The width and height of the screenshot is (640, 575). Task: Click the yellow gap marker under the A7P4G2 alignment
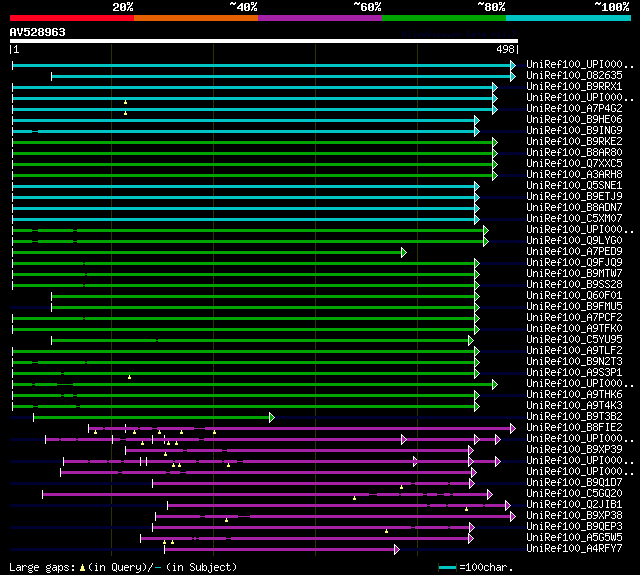(125, 113)
